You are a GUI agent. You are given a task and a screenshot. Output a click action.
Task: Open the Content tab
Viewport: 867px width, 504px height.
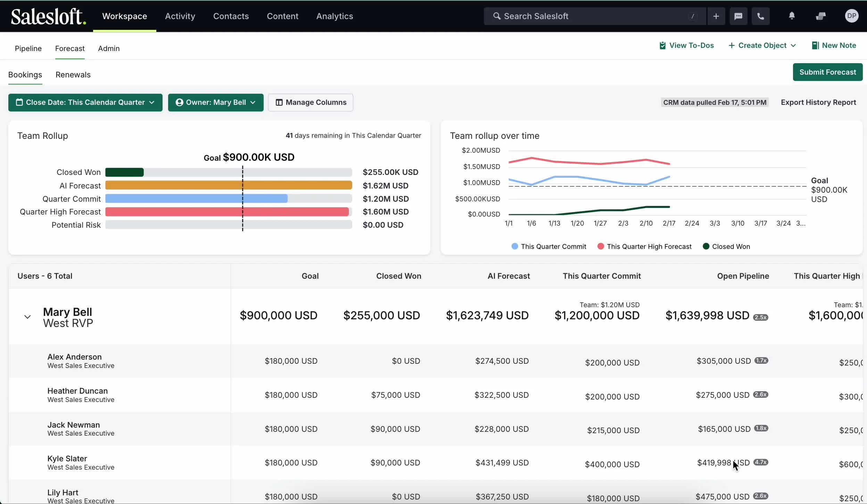(282, 16)
